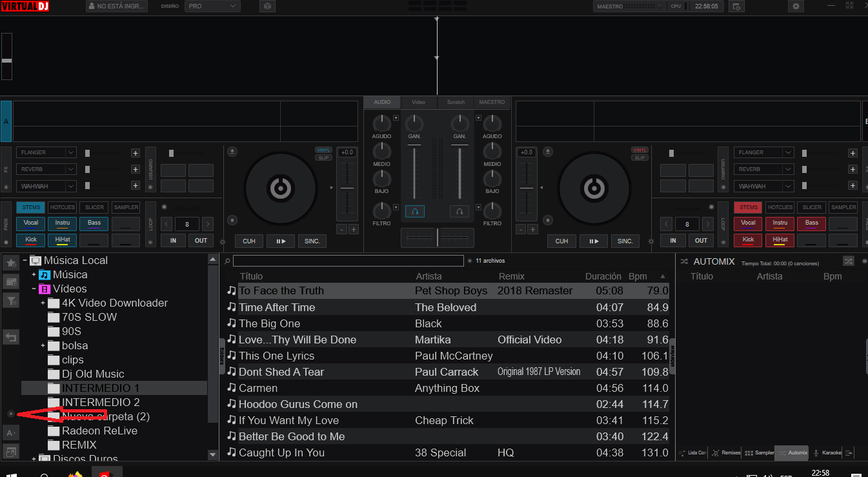Click folder tree scrollbar down arrow
The width and height of the screenshot is (868, 477).
point(213,455)
